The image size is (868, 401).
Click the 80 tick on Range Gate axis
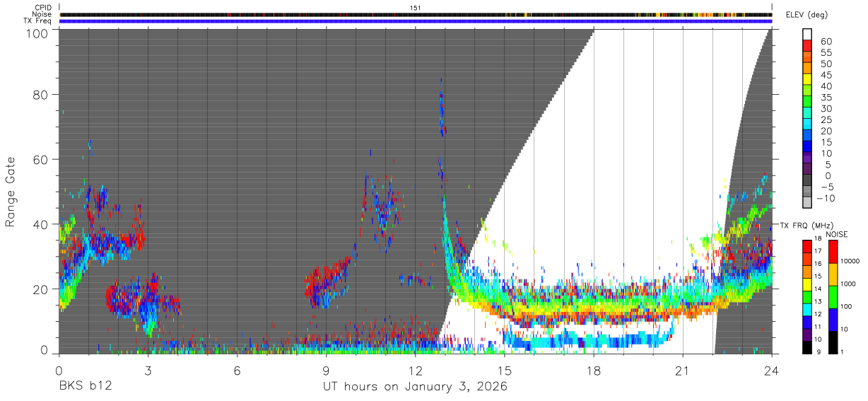click(x=40, y=95)
